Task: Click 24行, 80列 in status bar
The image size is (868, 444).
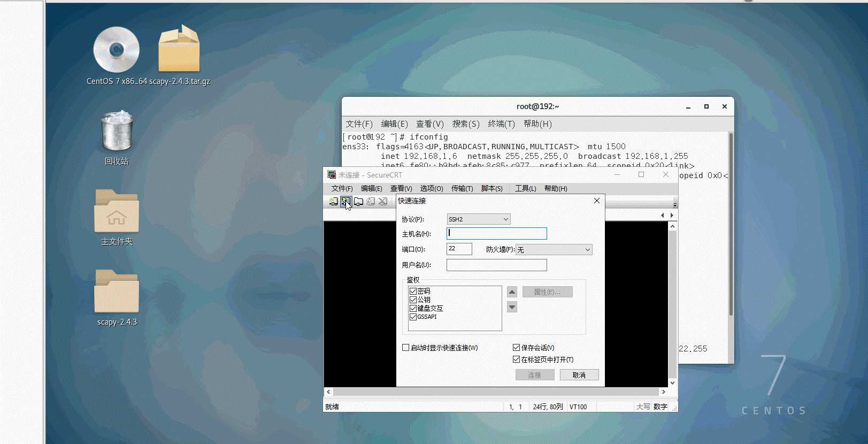Action: [548, 407]
